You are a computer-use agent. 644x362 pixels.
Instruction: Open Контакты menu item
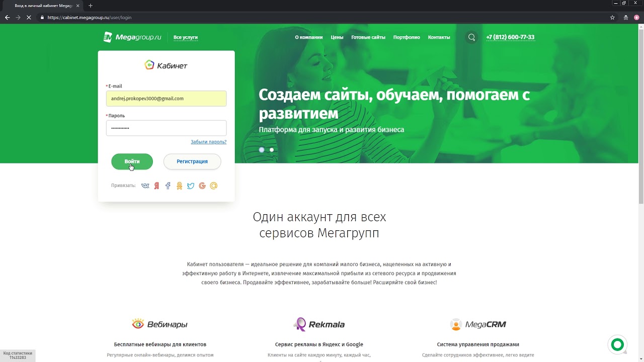[x=439, y=37]
